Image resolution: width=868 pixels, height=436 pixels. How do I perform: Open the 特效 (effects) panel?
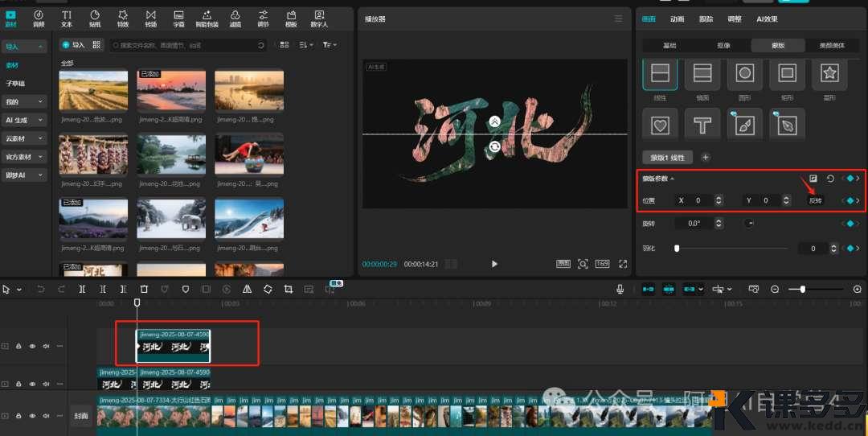[123, 19]
